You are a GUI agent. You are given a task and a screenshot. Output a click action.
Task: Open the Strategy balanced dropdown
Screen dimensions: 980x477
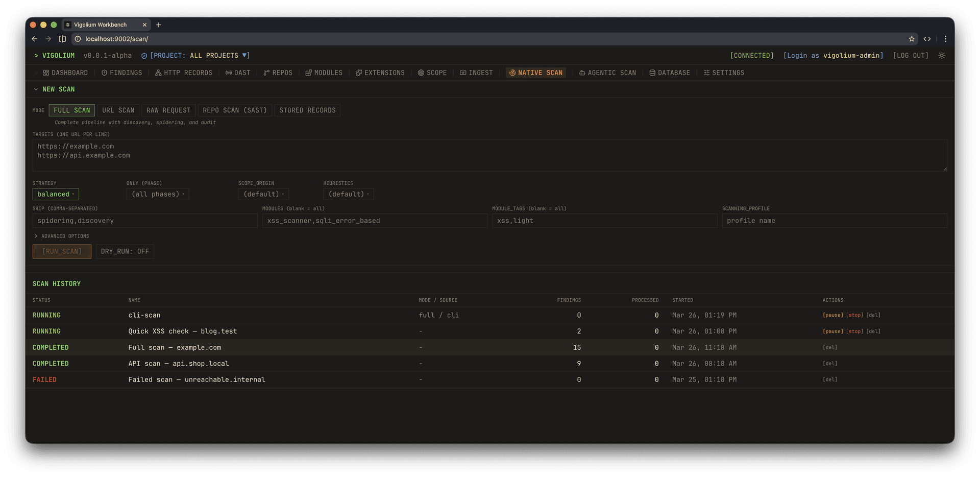56,194
